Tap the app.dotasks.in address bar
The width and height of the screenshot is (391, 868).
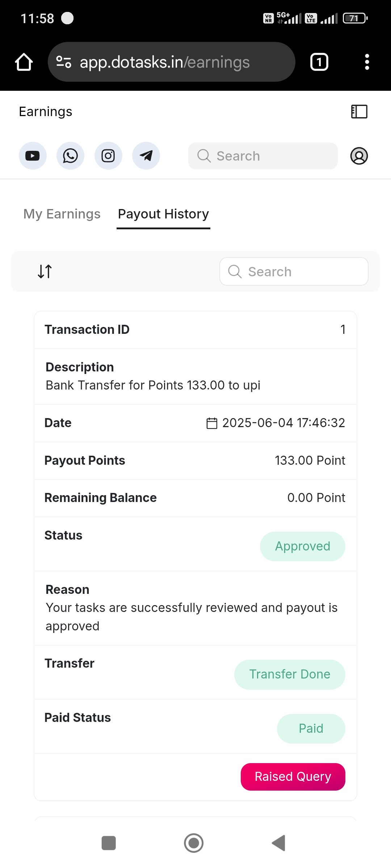click(172, 62)
